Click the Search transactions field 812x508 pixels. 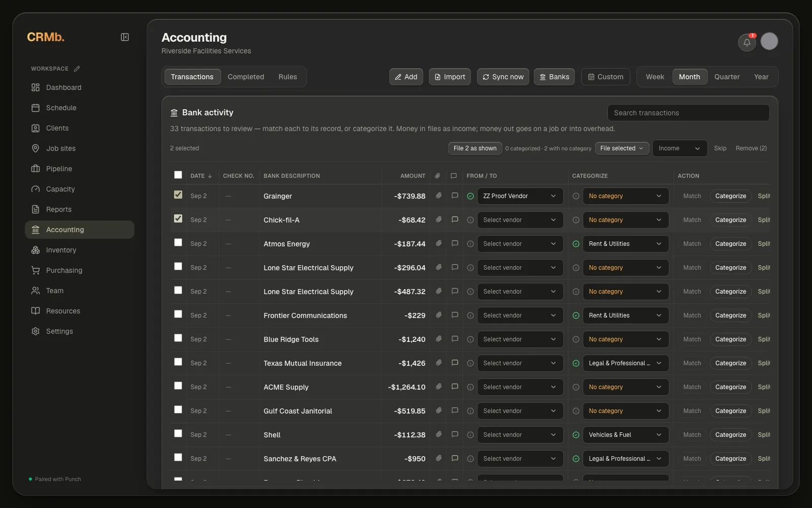coord(688,113)
